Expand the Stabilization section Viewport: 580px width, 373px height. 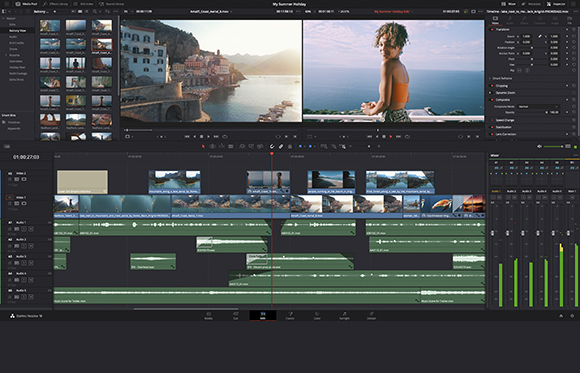tap(504, 127)
